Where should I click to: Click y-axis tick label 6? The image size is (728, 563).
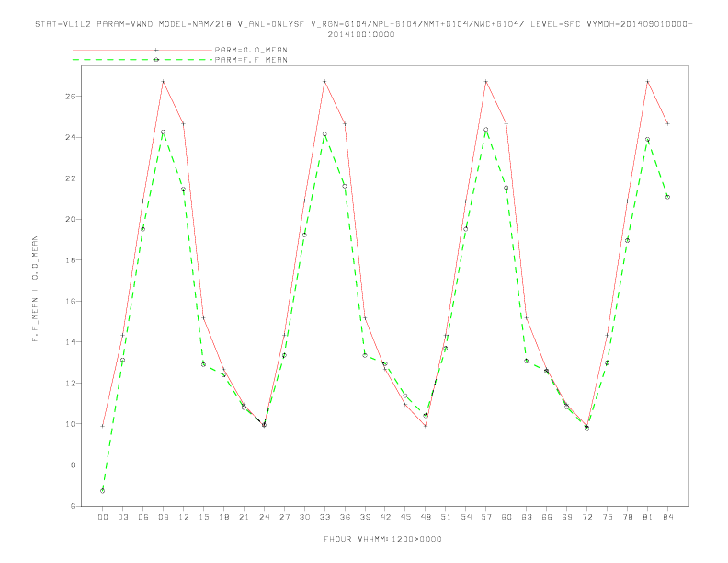pyautogui.click(x=73, y=506)
